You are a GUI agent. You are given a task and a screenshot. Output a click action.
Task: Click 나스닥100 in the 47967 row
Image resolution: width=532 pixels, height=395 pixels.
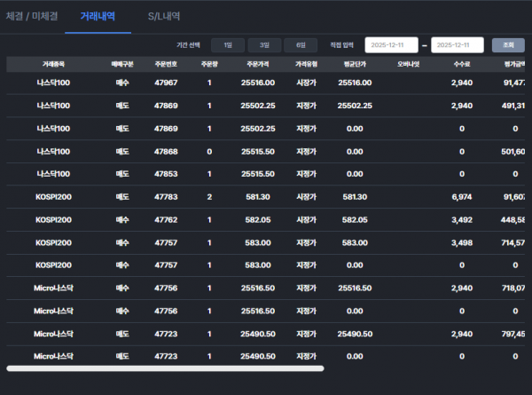point(53,83)
